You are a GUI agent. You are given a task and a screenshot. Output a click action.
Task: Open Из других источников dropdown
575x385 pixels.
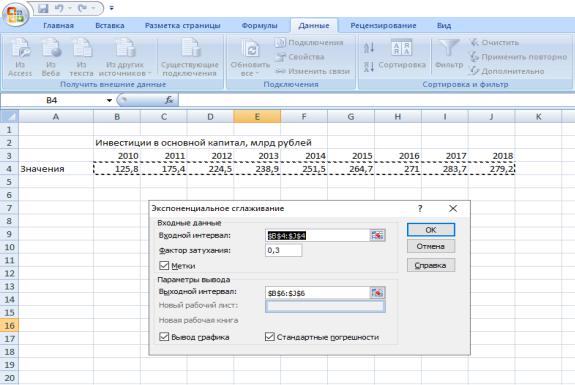pyautogui.click(x=125, y=58)
